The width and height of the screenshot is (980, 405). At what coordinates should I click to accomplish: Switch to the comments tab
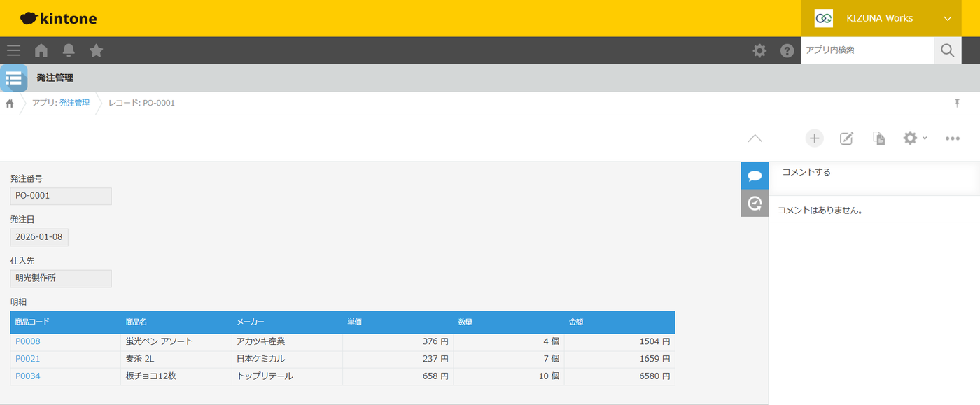(755, 176)
